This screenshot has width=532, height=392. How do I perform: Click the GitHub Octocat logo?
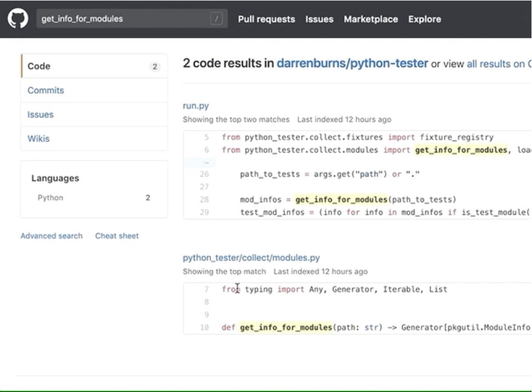18,19
